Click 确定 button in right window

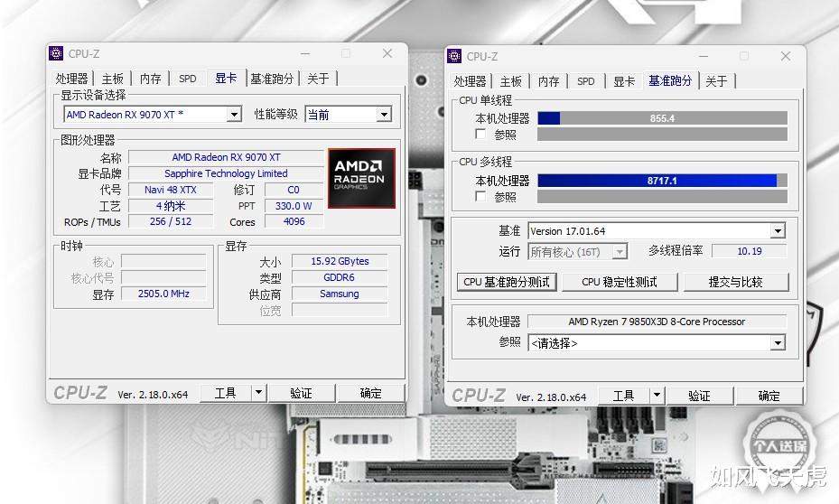[769, 396]
